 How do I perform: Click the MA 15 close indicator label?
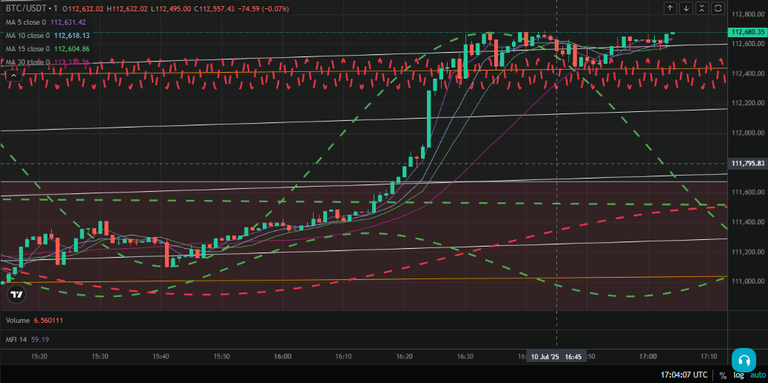(x=27, y=48)
